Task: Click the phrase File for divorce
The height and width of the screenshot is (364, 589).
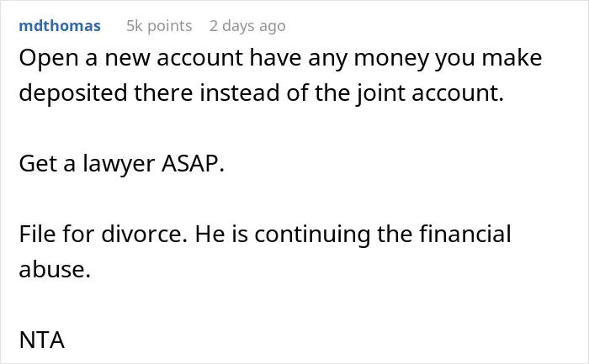Action: [x=103, y=234]
